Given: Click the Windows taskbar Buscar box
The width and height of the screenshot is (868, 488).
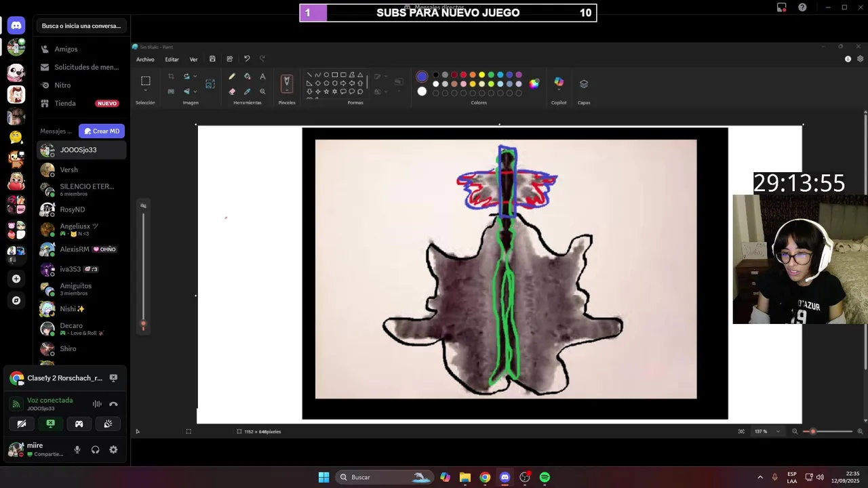Looking at the screenshot, I should point(384,477).
